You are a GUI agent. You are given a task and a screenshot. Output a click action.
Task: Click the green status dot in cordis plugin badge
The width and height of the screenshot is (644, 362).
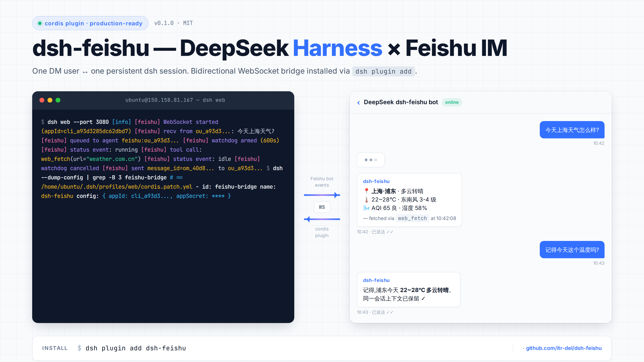pos(39,23)
